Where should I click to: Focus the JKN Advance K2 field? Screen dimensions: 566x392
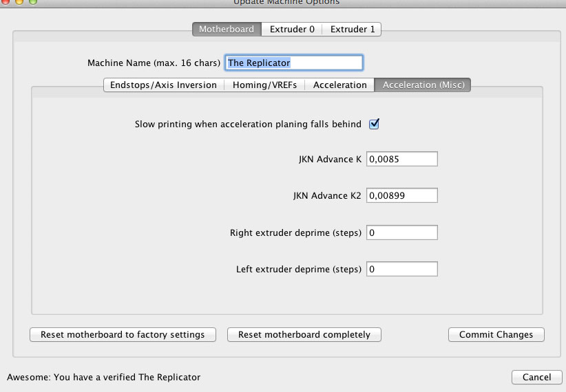pos(402,196)
